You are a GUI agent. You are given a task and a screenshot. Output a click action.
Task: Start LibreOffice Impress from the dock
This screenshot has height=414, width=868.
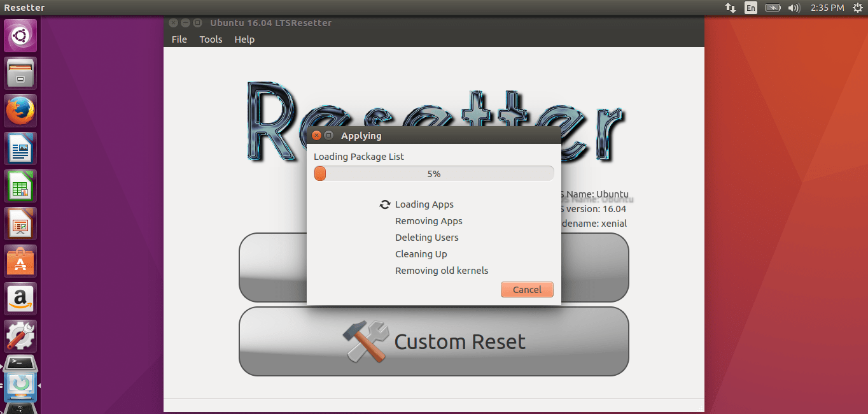tap(20, 223)
